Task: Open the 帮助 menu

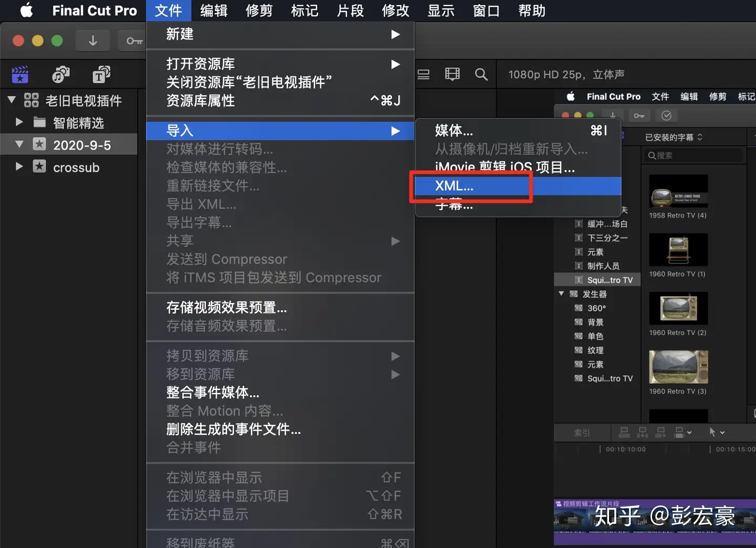Action: click(532, 10)
